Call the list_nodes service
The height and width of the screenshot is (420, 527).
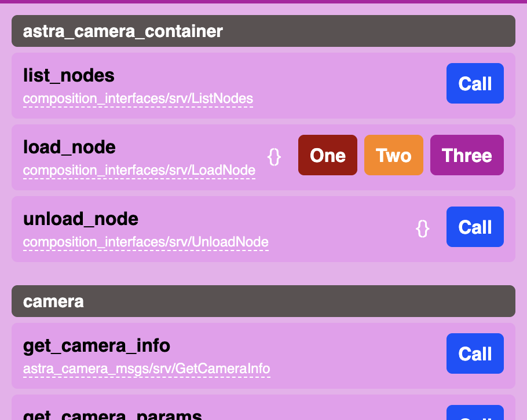tap(475, 83)
